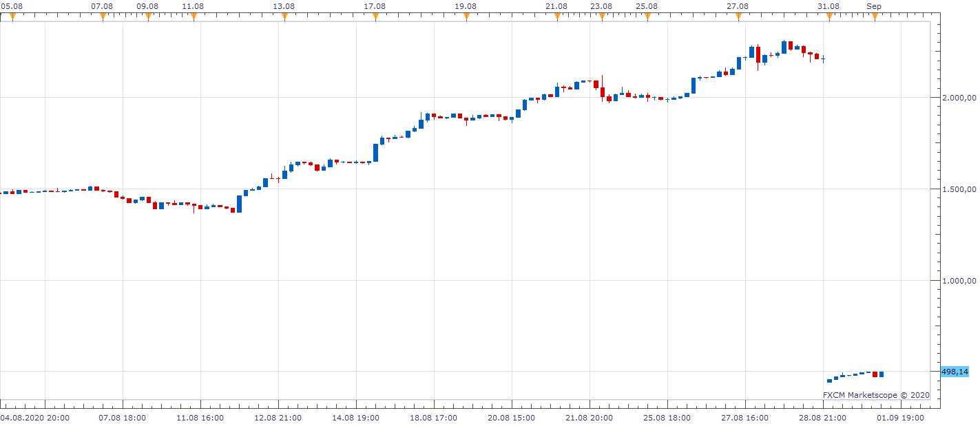Click the 13.08 day marker
Image resolution: width=980 pixels, height=426 pixels.
tap(284, 17)
